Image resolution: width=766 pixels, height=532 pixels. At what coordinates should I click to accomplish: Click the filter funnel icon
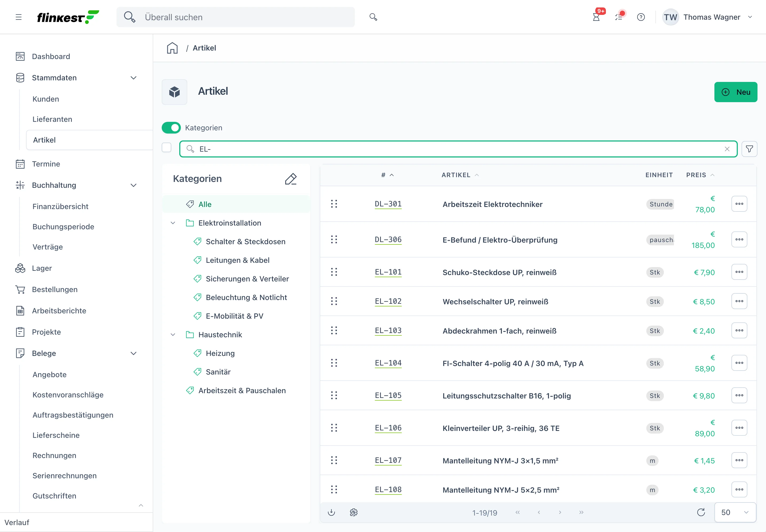point(749,149)
